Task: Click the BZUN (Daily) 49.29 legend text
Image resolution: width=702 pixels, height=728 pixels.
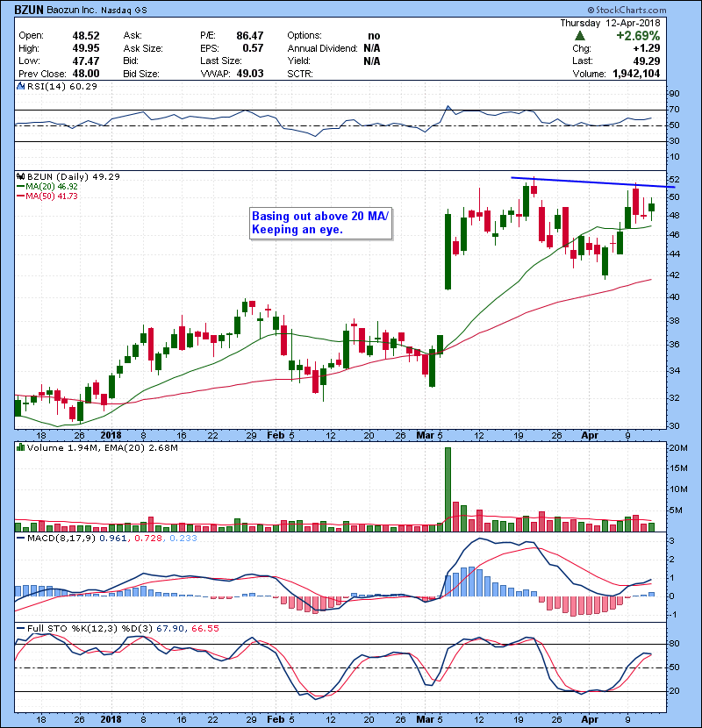Action: click(74, 177)
